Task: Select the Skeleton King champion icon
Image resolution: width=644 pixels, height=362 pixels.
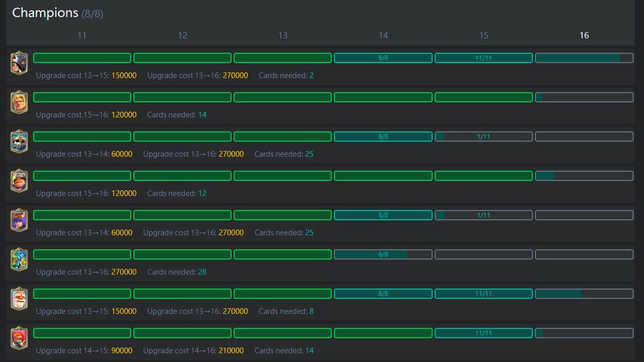Action: pos(19,142)
